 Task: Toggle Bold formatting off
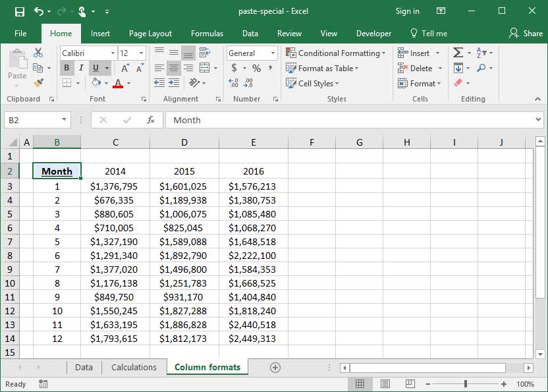(x=67, y=69)
